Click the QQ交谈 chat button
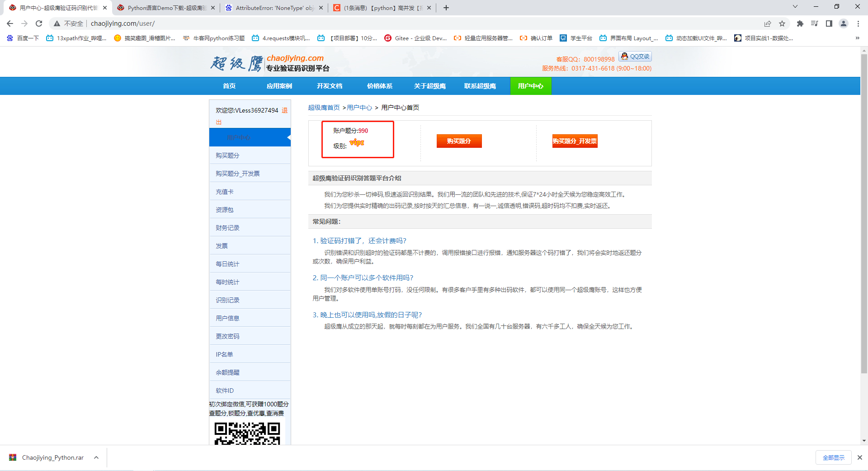This screenshot has height=471, width=868. 635,57
